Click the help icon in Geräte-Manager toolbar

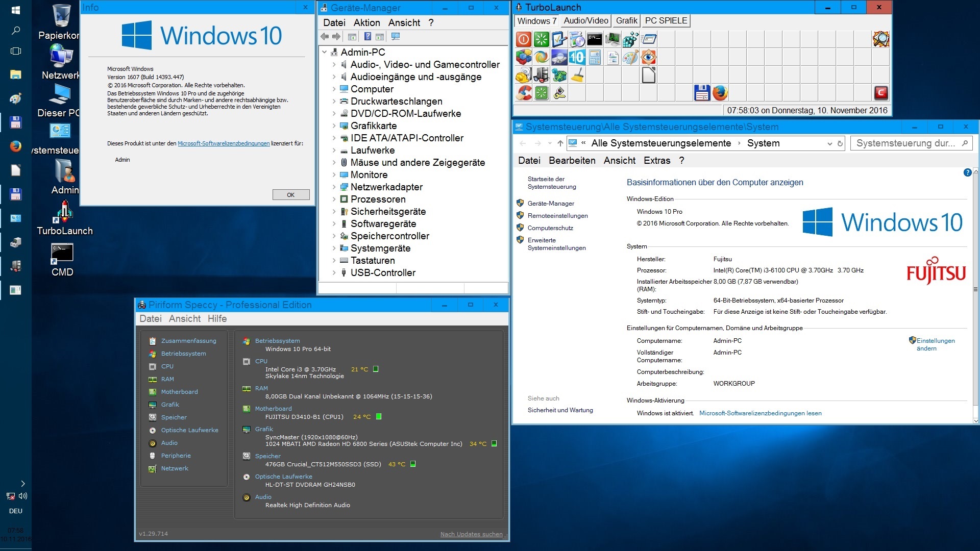367,37
